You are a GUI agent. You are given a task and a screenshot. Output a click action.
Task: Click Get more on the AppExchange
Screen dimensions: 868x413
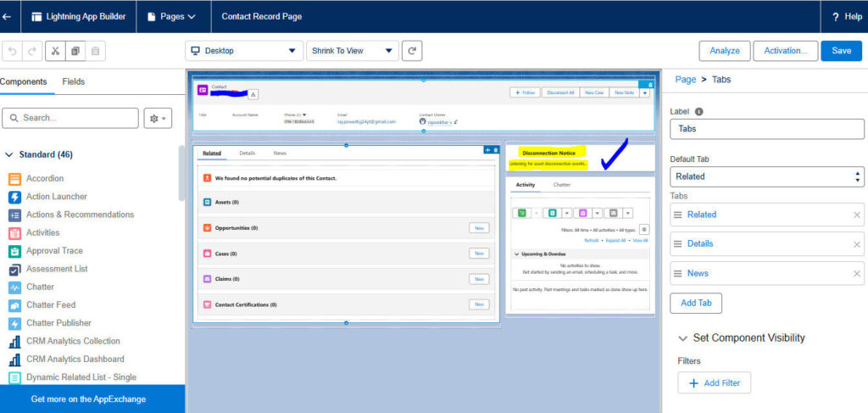click(x=88, y=399)
